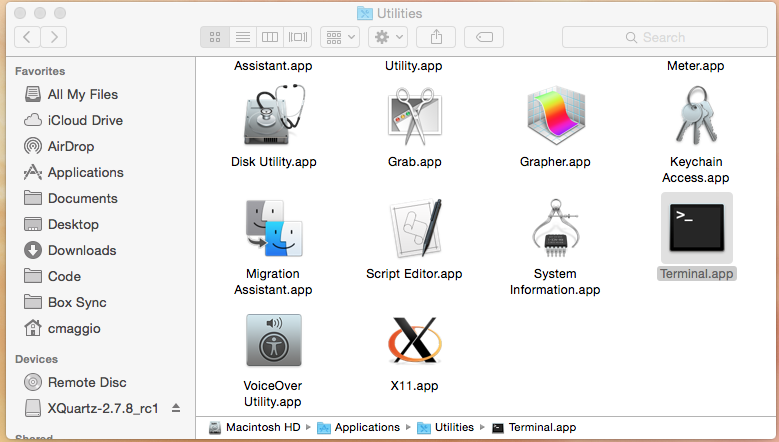This screenshot has height=442, width=779.
Task: Click the Script Editor.app name label
Action: [414, 274]
